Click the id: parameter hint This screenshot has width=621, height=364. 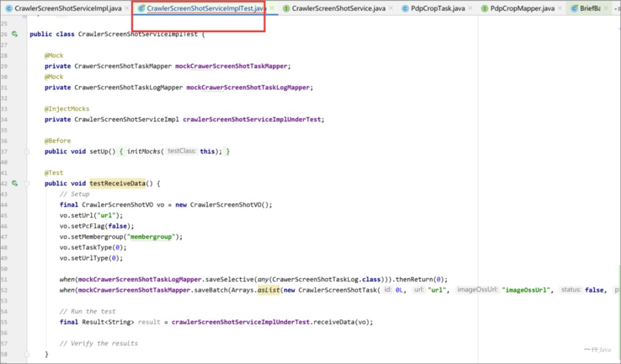[388, 290]
